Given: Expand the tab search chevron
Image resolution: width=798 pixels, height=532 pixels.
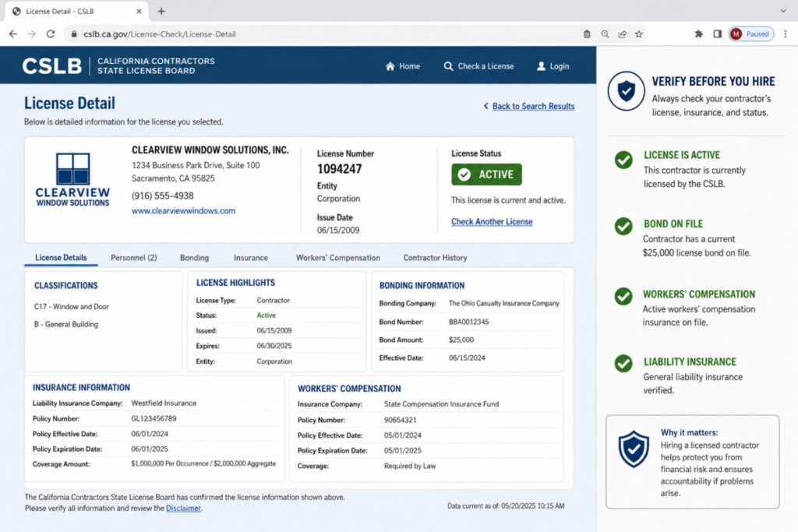Looking at the screenshot, I should 782,11.
